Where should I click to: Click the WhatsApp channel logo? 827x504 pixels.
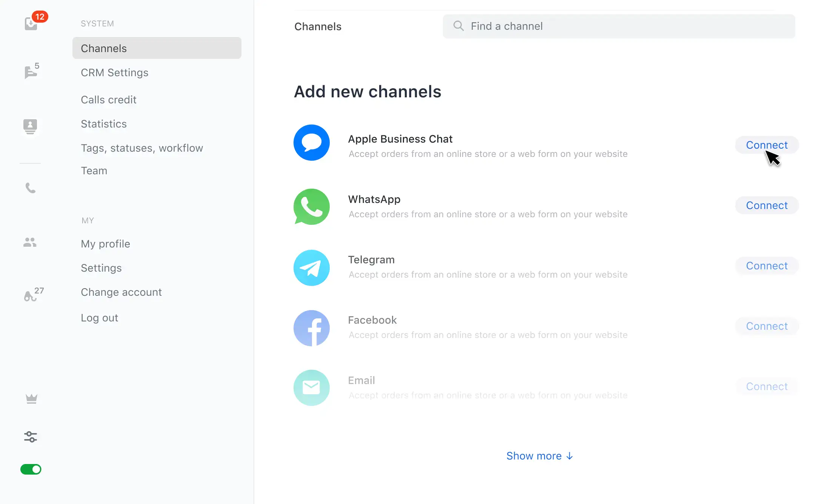(x=312, y=207)
